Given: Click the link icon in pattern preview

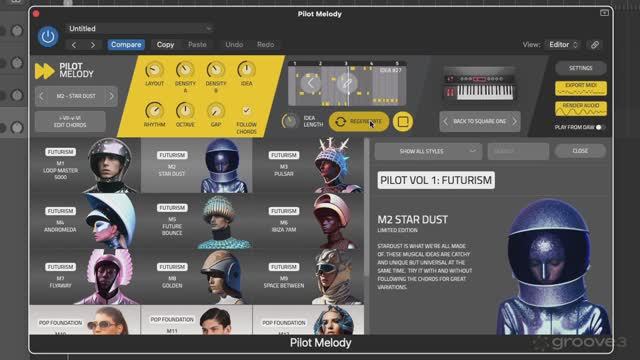Looking at the screenshot, I should point(347,84).
